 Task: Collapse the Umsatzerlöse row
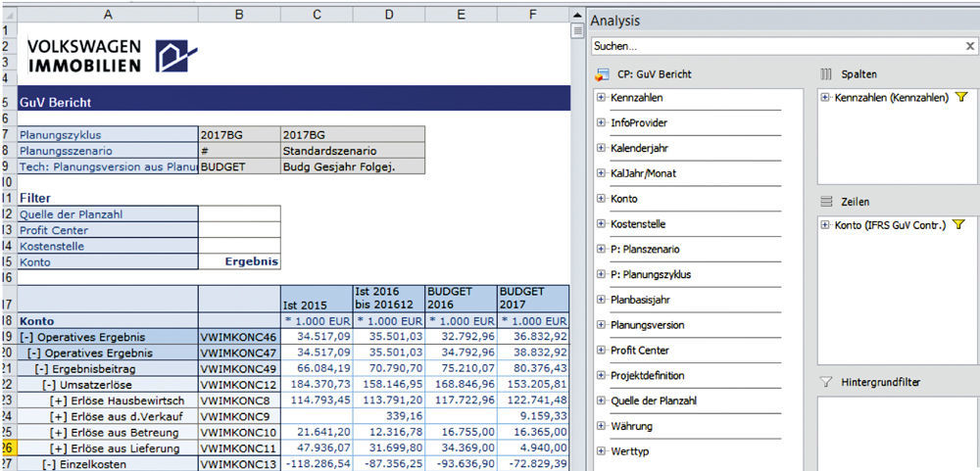pos(51,385)
